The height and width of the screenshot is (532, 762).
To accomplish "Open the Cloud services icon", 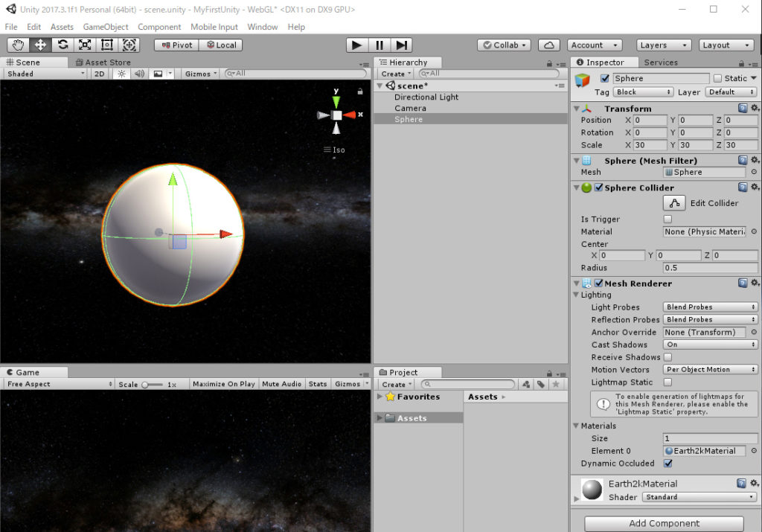I will point(548,45).
